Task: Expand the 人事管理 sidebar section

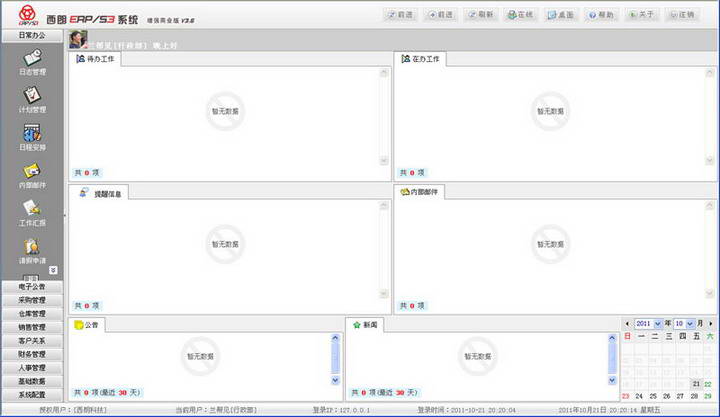Action: tap(32, 368)
